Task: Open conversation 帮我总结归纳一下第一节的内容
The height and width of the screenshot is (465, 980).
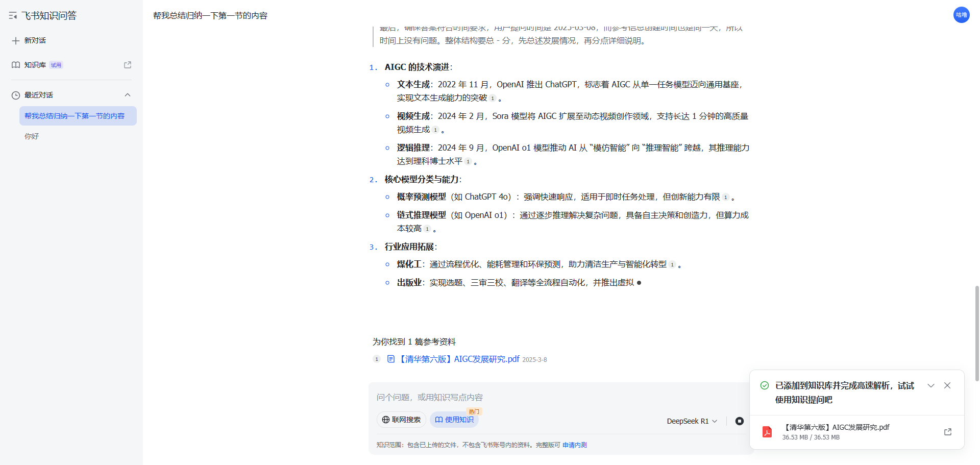Action: pos(75,116)
